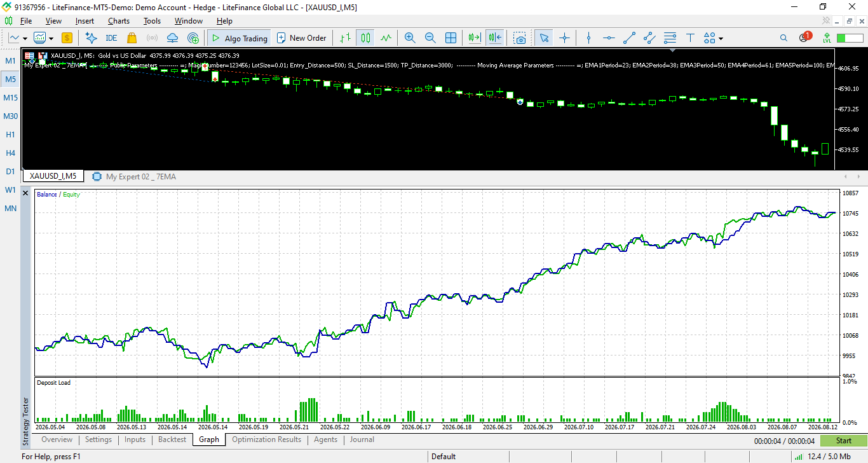Image resolution: width=868 pixels, height=463 pixels.
Task: Click the chart profiles monitor icon
Action: point(39,38)
